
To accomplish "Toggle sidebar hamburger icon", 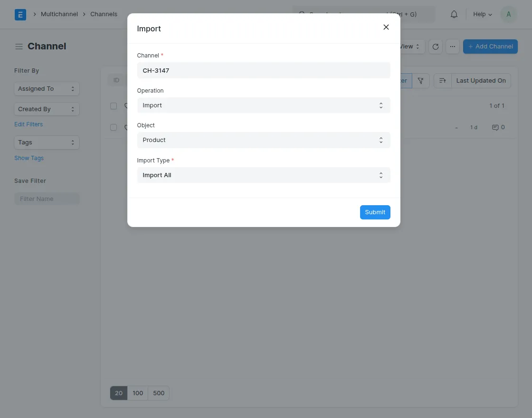I will (19, 47).
